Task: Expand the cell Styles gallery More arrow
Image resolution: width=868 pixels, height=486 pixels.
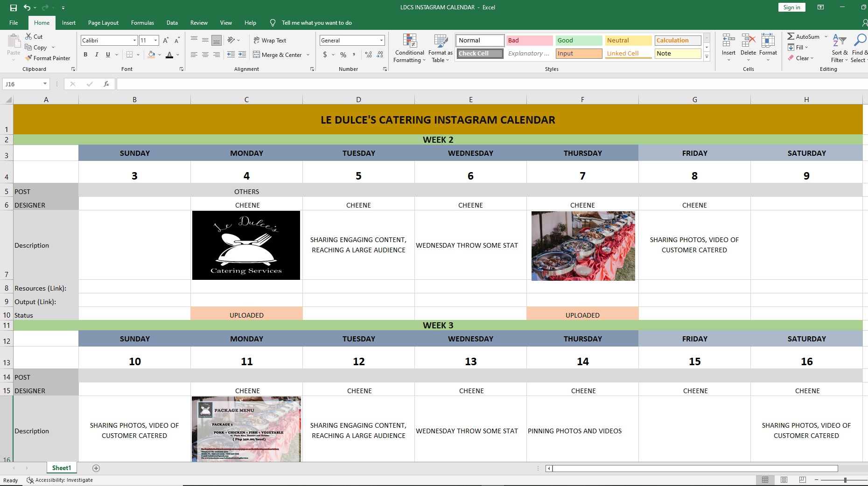Action: (707, 57)
